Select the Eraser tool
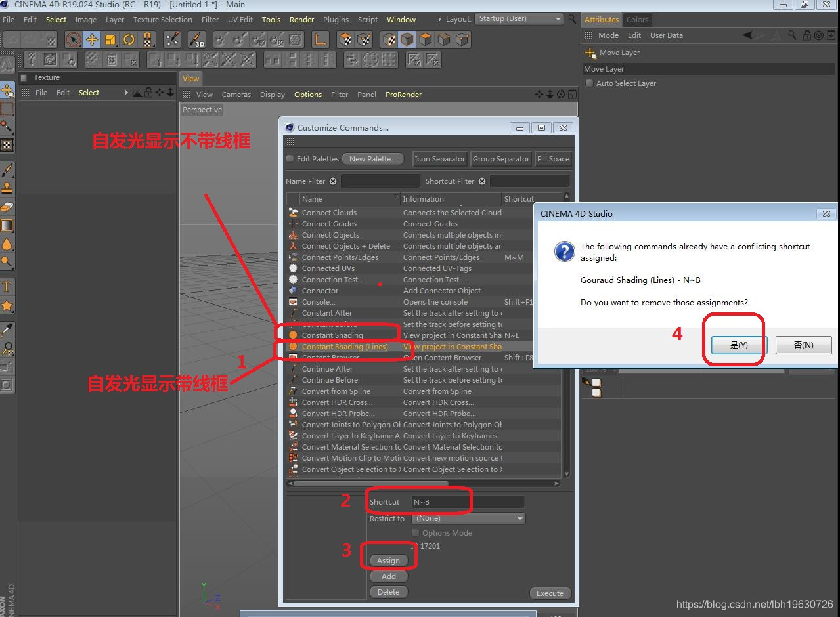The width and height of the screenshot is (840, 617). [7, 207]
